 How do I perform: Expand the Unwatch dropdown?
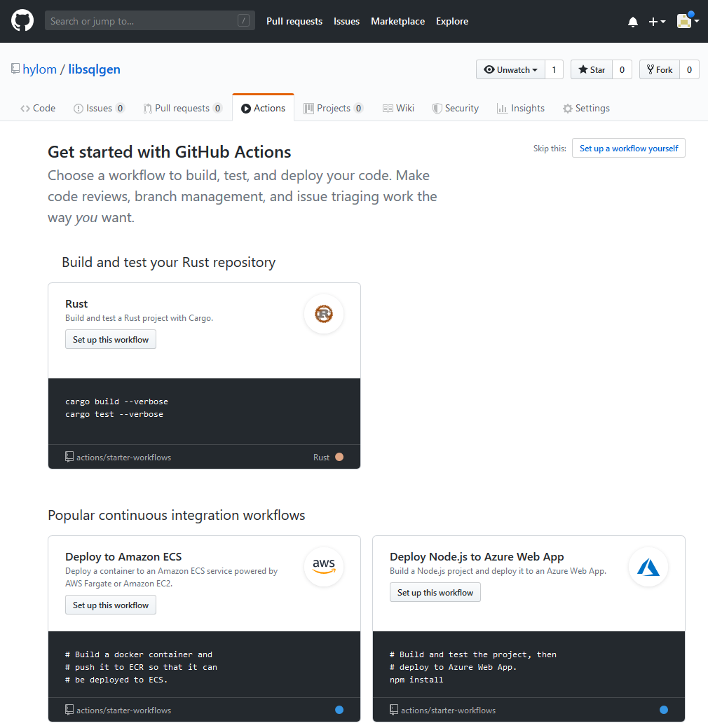pos(510,69)
